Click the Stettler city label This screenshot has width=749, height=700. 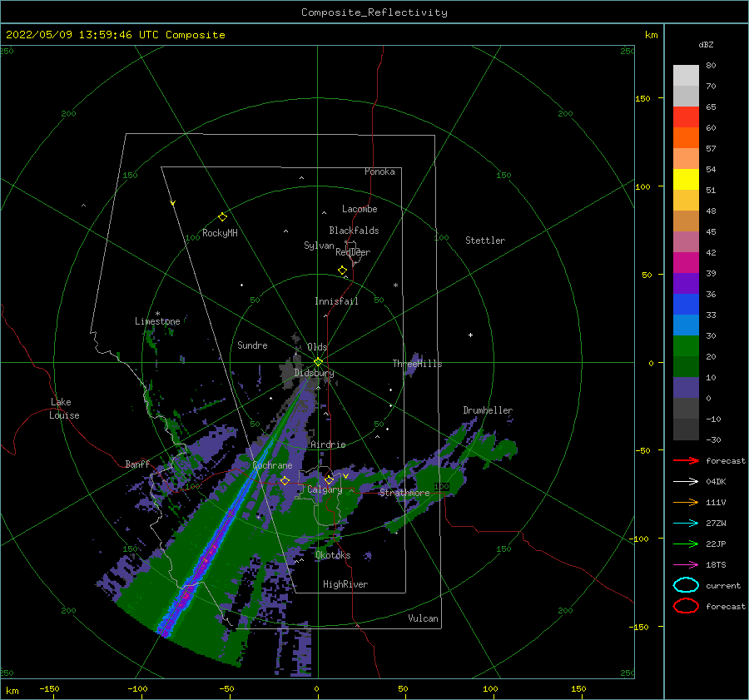[x=485, y=241]
